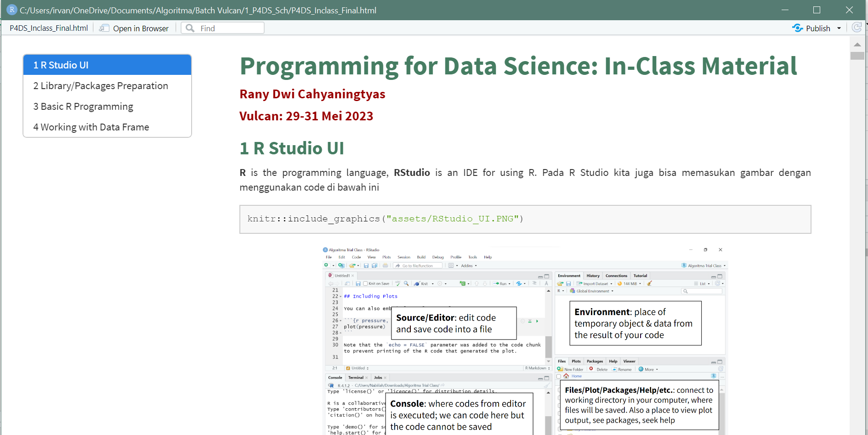868x435 pixels.
Task: Click the embedded RStudio UI screenshot image
Action: [x=525, y=340]
